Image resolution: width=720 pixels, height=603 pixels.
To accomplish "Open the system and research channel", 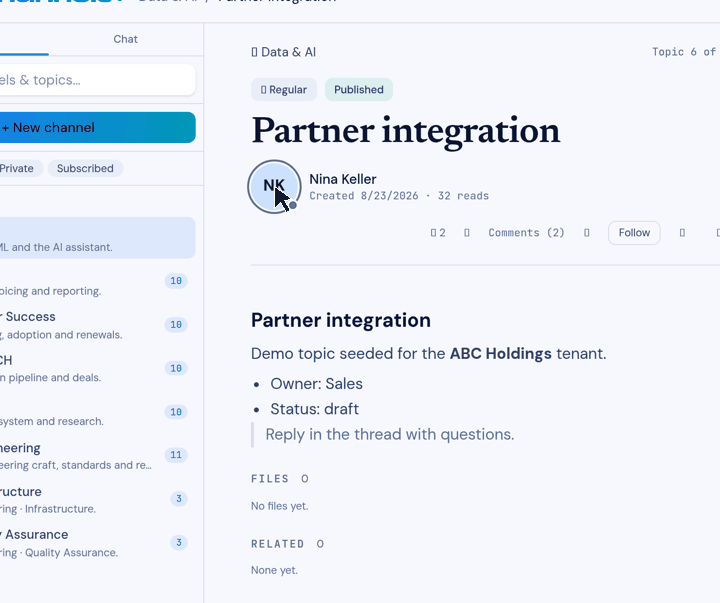I will (95, 412).
